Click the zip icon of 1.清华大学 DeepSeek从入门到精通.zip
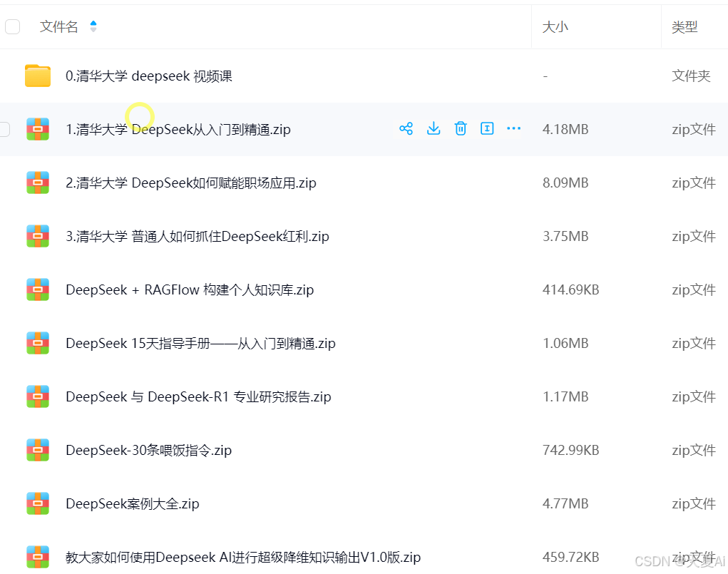The width and height of the screenshot is (728, 574). [38, 129]
